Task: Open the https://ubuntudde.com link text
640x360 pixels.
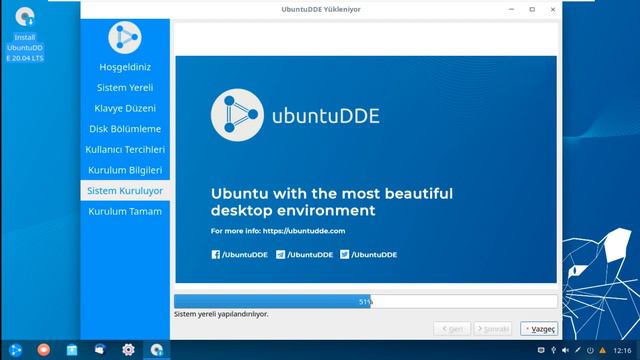Action: (x=304, y=231)
